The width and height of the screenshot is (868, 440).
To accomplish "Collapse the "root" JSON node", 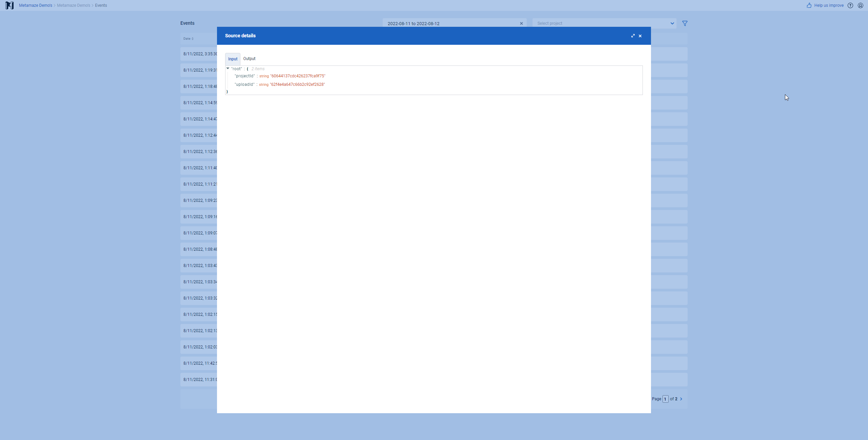I will [228, 69].
